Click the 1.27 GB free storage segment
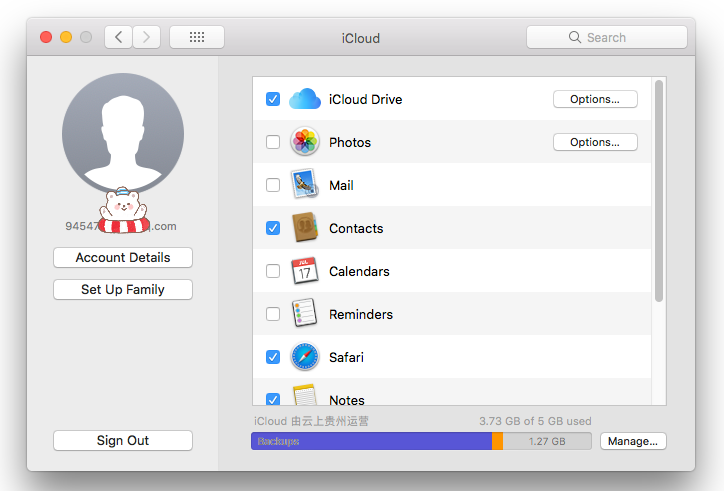The height and width of the screenshot is (491, 724). pyautogui.click(x=547, y=441)
